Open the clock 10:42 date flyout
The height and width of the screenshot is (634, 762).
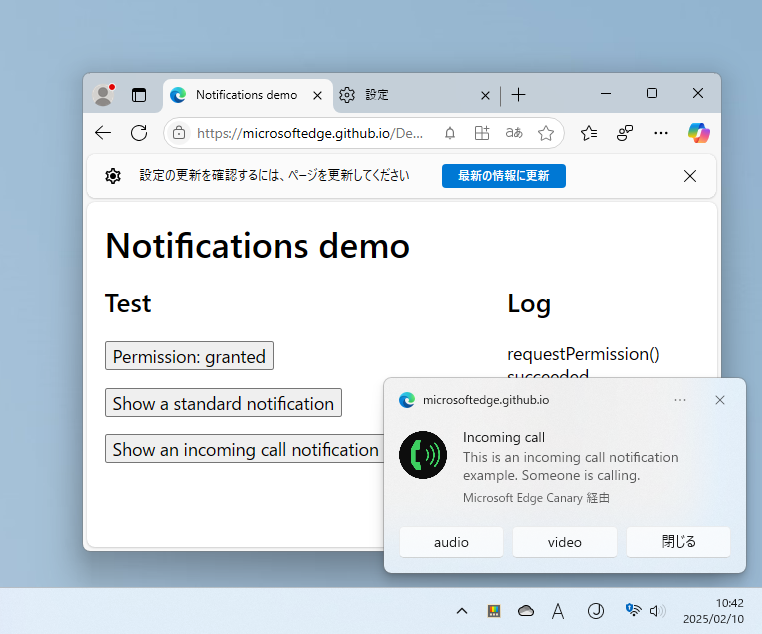(x=713, y=611)
